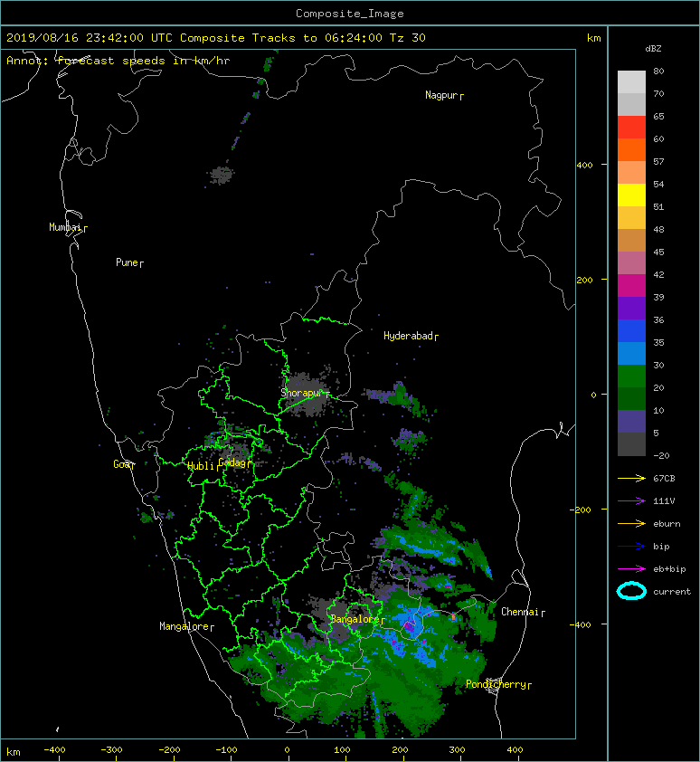Click the 67CB legend text
Screen dimensions: 700x762
664,478
